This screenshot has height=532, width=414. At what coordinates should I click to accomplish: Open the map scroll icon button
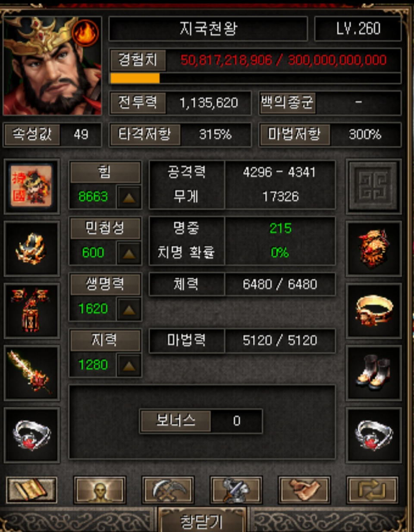[31, 490]
